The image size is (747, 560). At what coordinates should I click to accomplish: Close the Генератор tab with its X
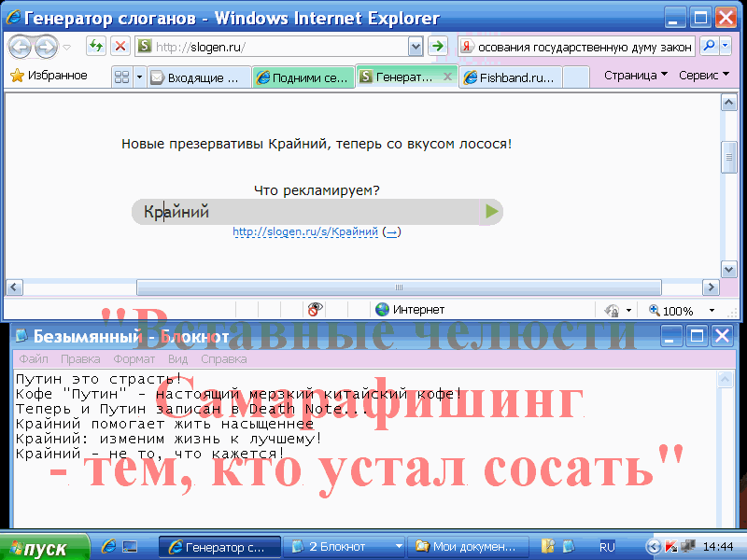[447, 77]
